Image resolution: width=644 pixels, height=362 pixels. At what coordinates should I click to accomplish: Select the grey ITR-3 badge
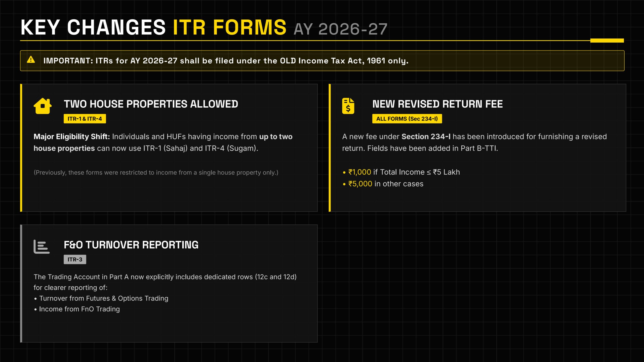coord(75,259)
